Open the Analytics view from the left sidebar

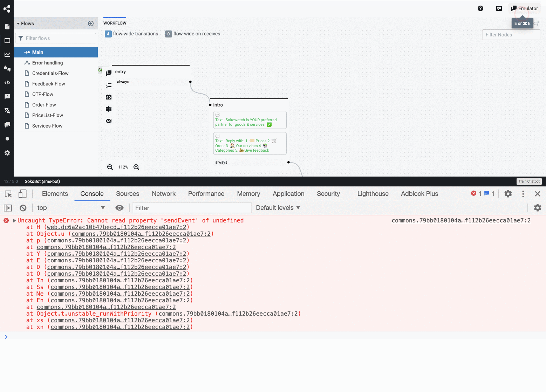pos(7,54)
